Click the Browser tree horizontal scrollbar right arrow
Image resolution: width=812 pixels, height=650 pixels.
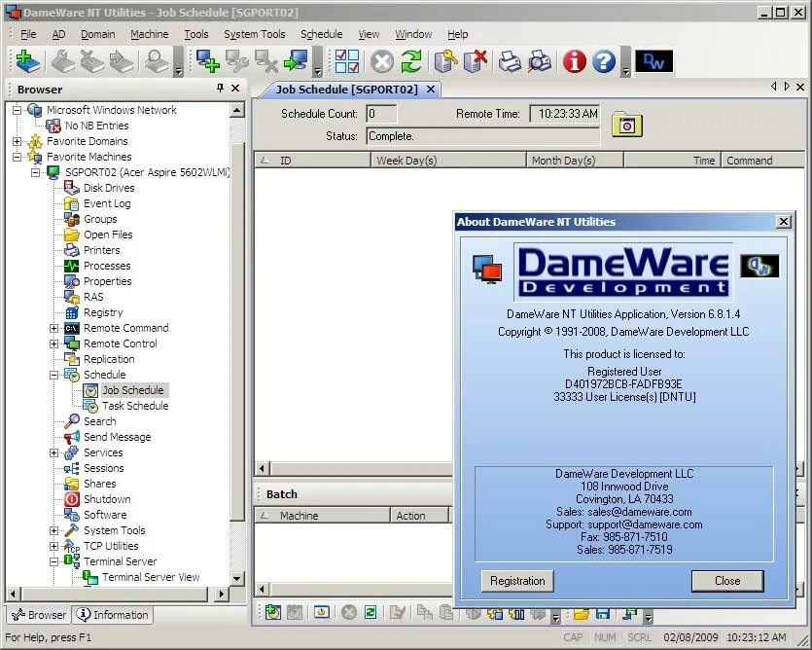click(222, 594)
